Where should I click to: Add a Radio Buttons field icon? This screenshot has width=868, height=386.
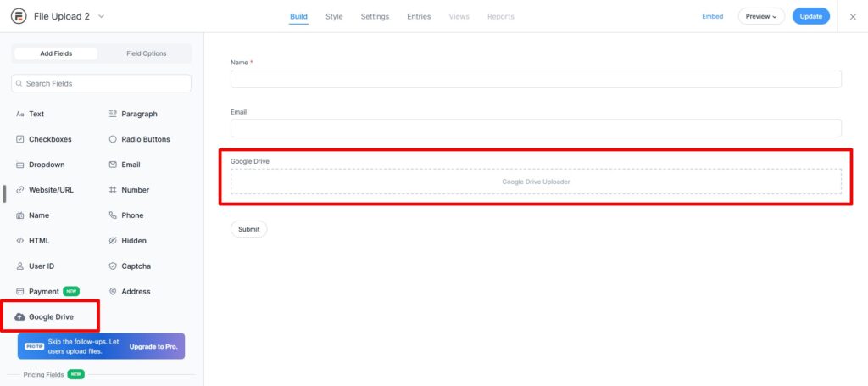[113, 140]
